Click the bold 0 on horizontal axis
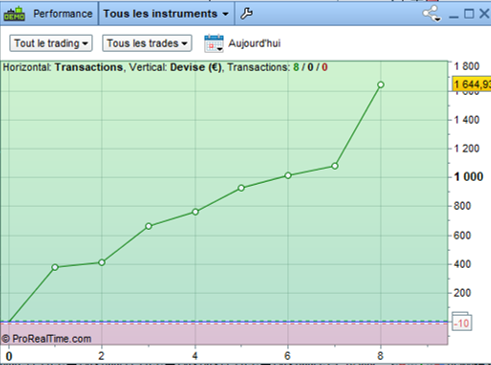The height and width of the screenshot is (365, 491). tap(9, 356)
